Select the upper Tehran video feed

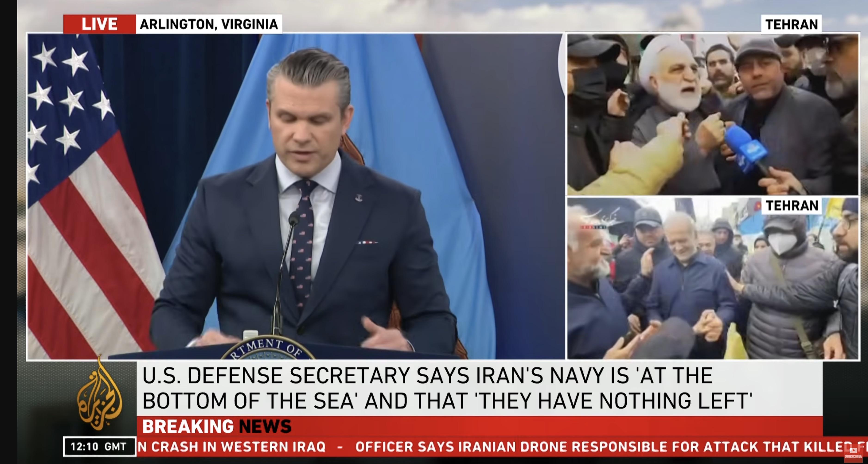(713, 114)
